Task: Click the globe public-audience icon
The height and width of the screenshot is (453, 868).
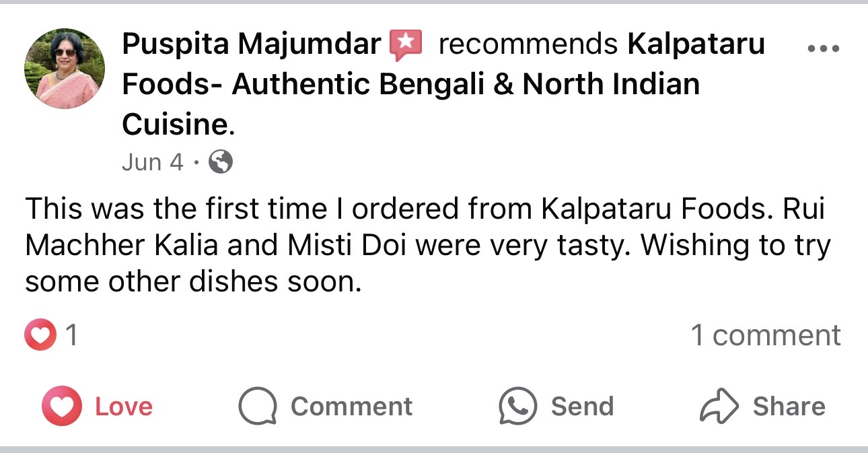Action: point(221,162)
